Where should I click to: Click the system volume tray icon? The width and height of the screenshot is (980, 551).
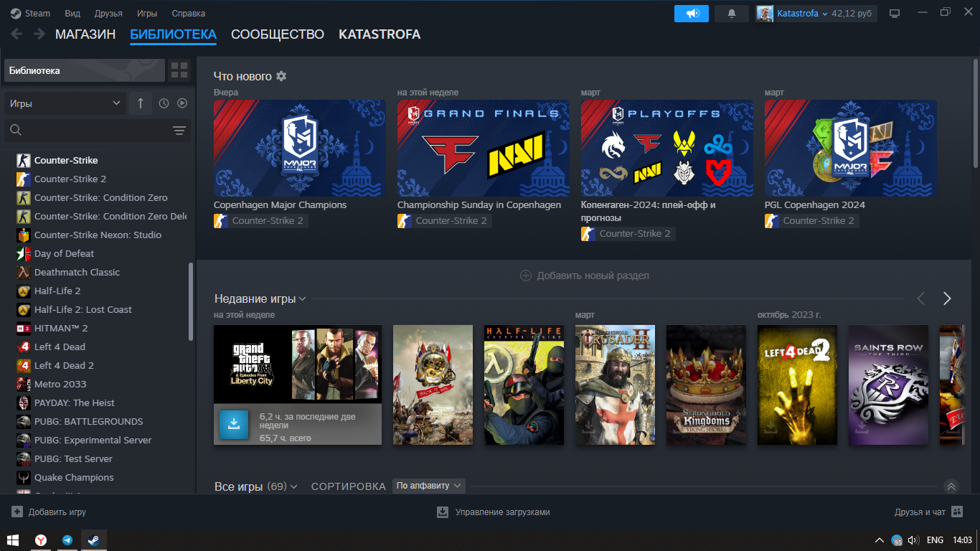pyautogui.click(x=913, y=540)
